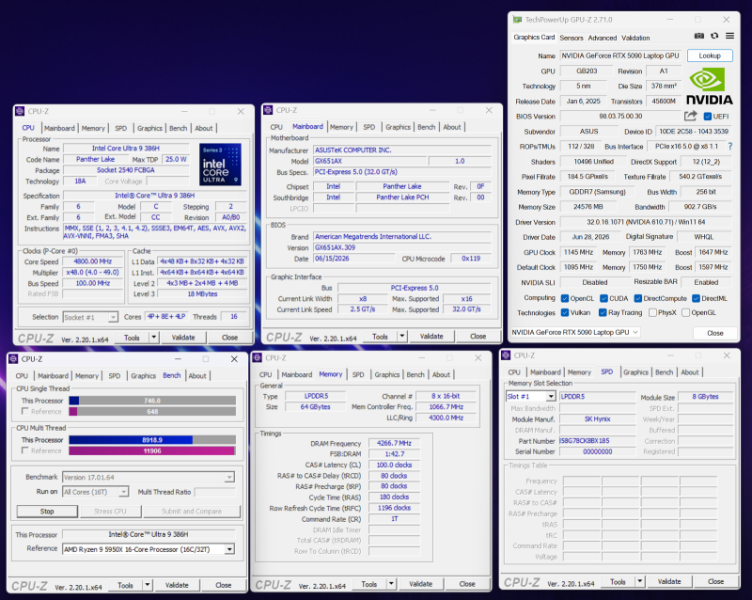
Task: Click the title icon of the CPU-Z Memory window
Action: tap(258, 358)
